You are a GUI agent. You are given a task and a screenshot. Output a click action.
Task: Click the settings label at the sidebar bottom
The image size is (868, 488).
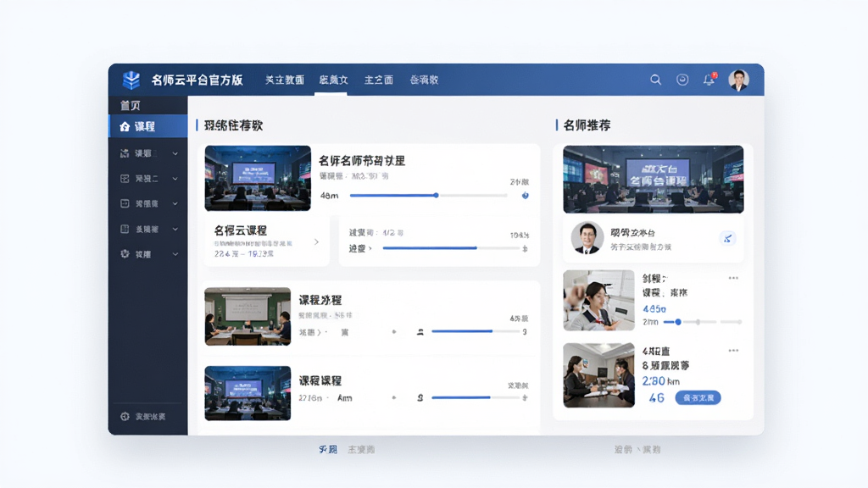coord(151,417)
